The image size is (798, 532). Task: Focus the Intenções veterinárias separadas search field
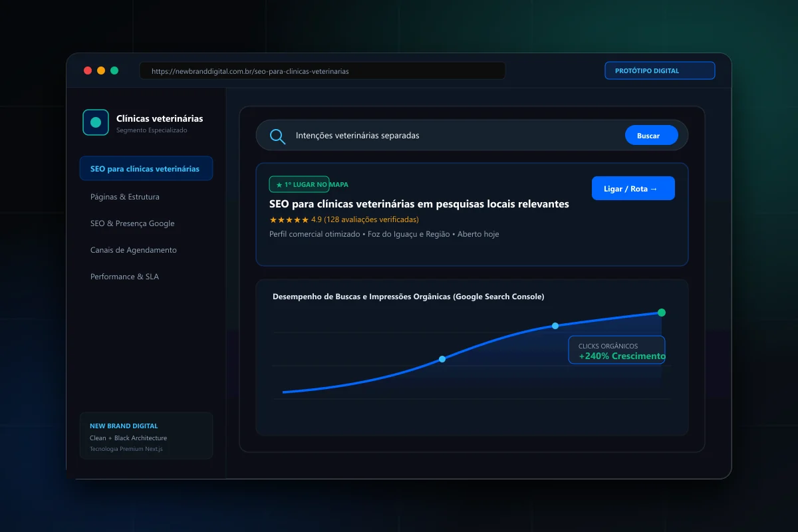[x=472, y=136]
